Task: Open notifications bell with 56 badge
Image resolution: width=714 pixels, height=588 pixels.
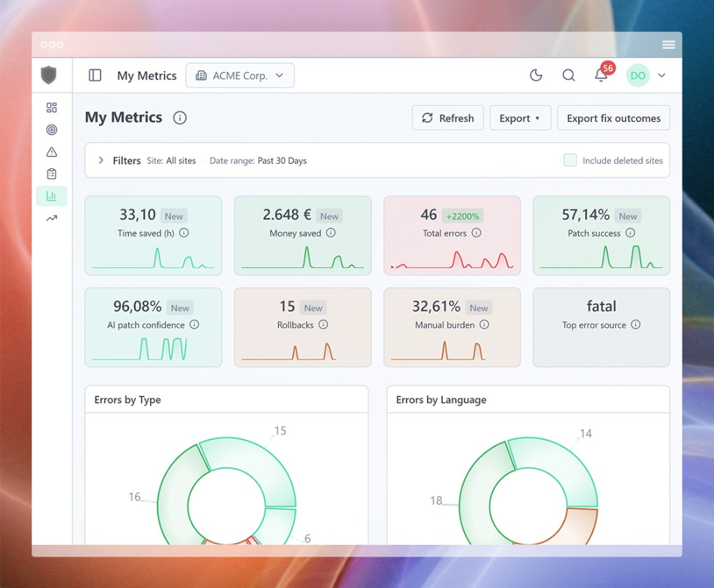Action: pyautogui.click(x=602, y=73)
